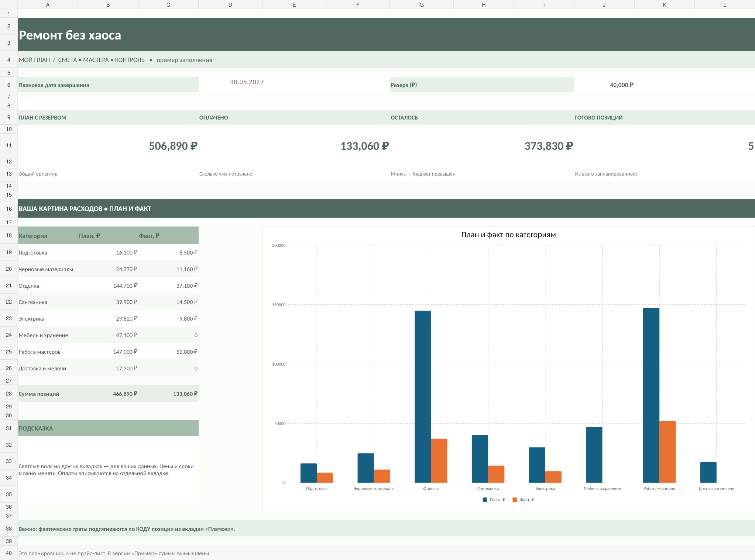Click the 'Минус — бюджет превышен' caption
Image resolution: width=755 pixels, height=560 pixels.
423,174
